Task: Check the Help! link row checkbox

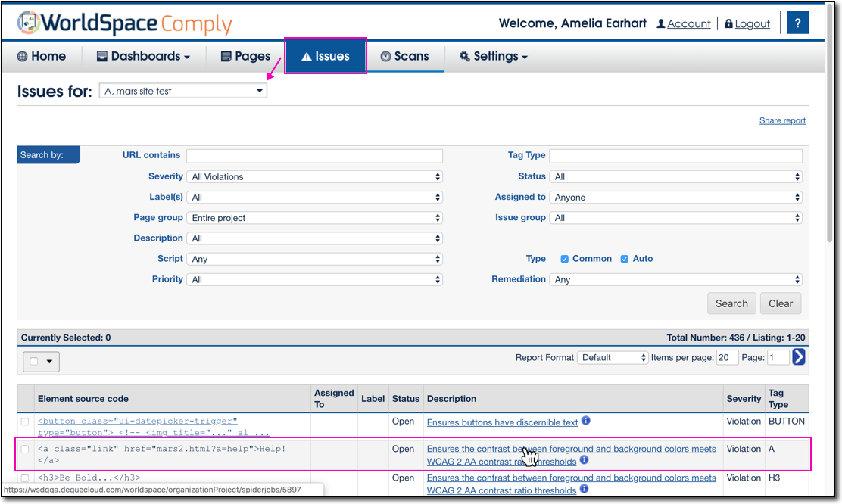Action: tap(25, 449)
